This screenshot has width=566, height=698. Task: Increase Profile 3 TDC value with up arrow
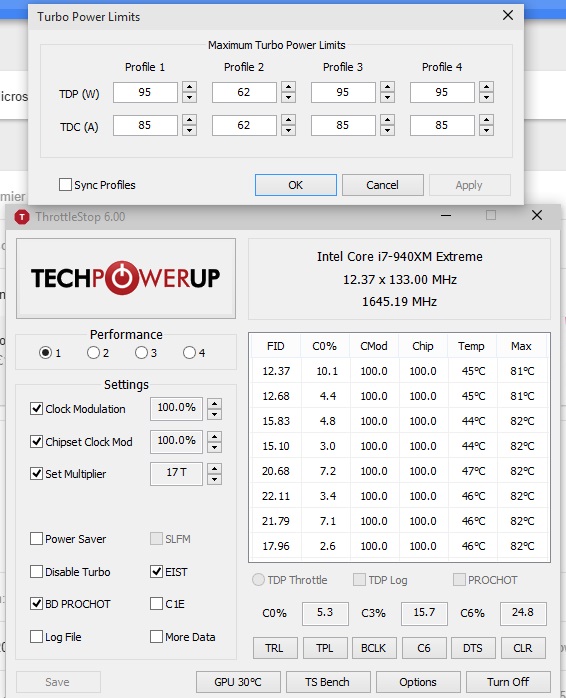[x=387, y=120]
